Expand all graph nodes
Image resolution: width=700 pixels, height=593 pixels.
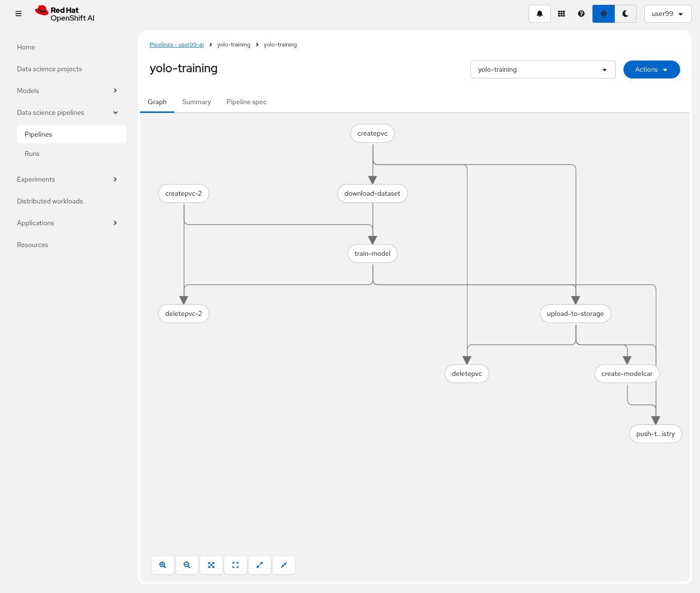pos(260,565)
